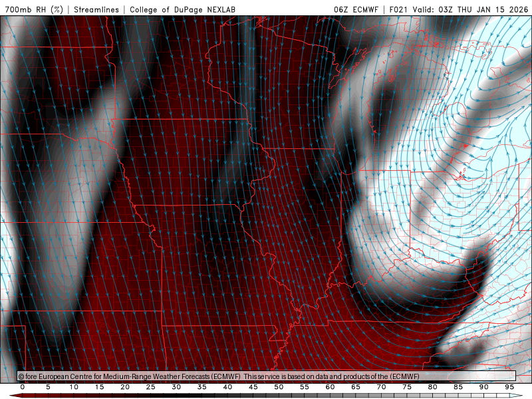Select the "5" tick label on the scale

coord(48,387)
